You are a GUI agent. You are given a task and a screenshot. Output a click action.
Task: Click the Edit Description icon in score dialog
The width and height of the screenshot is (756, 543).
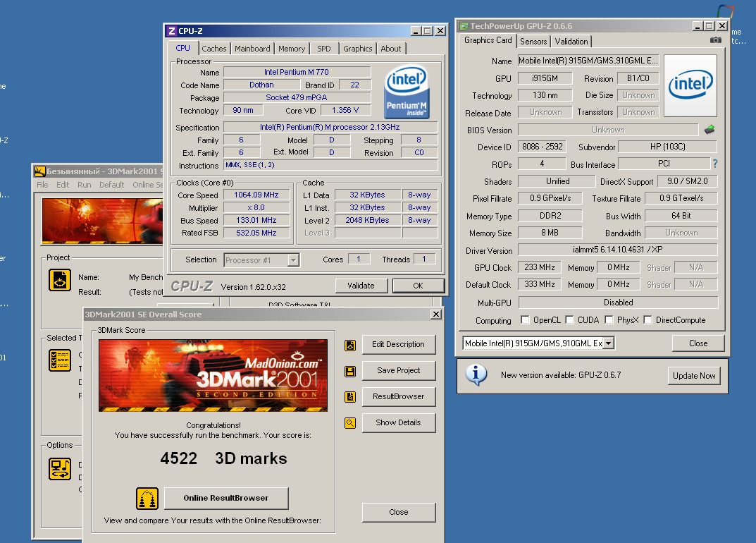point(350,345)
